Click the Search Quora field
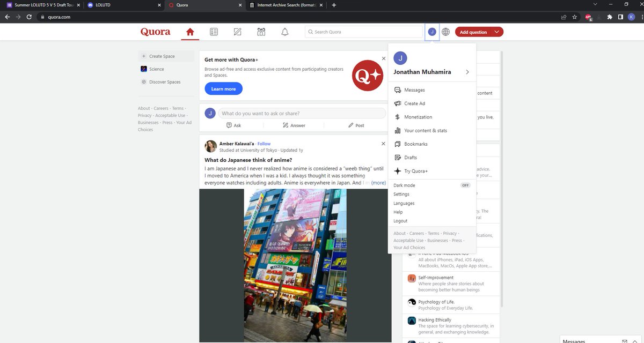 (364, 32)
